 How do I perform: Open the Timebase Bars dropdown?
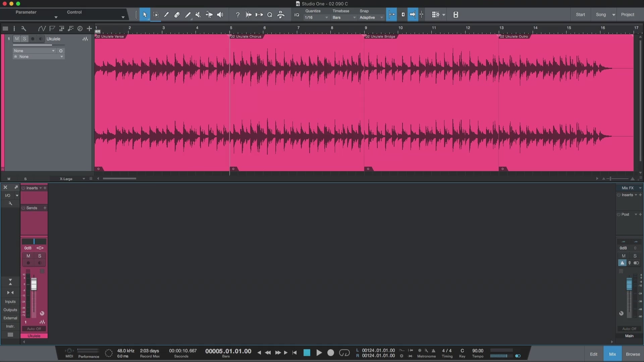click(x=344, y=17)
